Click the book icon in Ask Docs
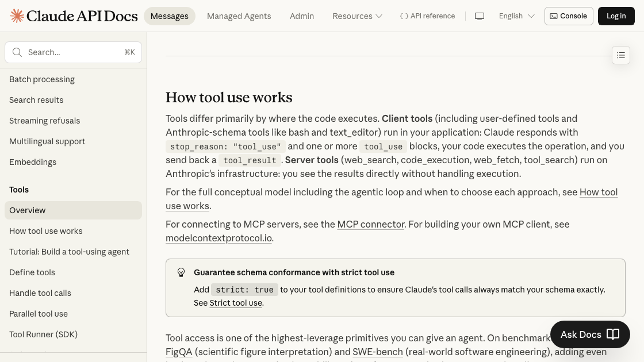644x362 pixels. click(x=613, y=334)
